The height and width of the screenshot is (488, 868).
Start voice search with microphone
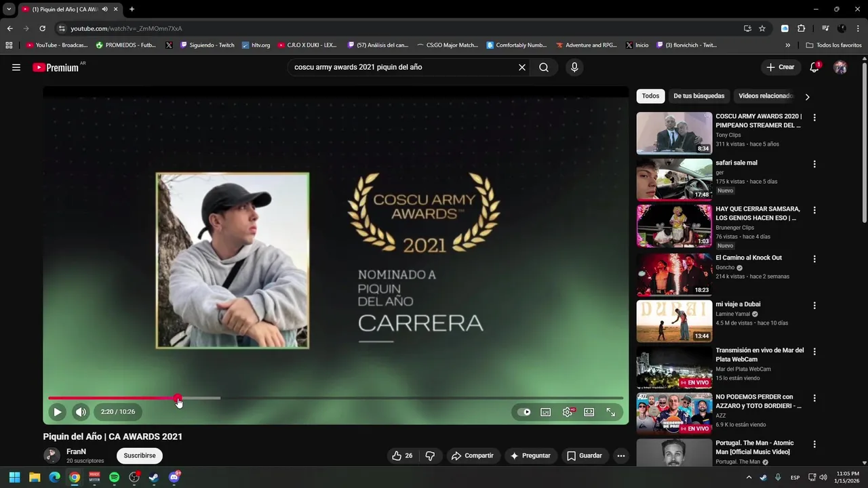[574, 67]
